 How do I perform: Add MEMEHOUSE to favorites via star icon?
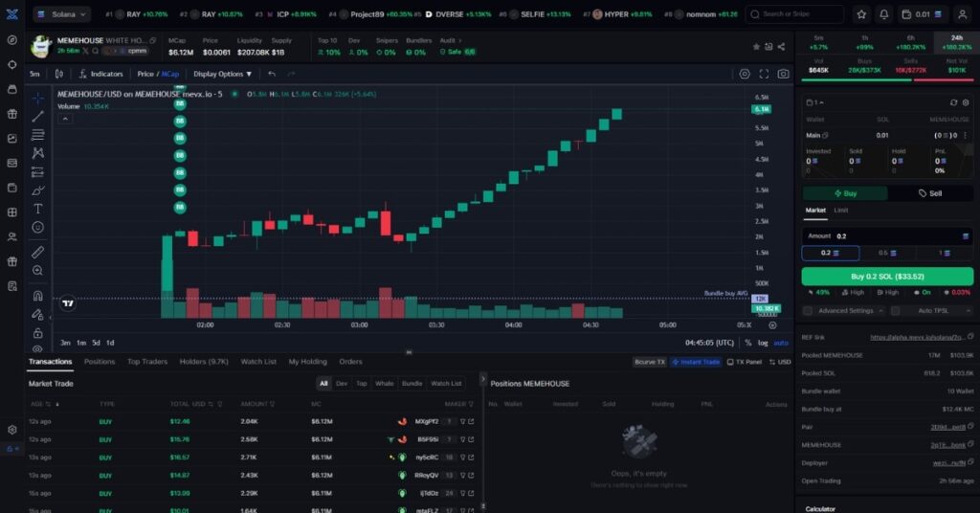pos(756,47)
